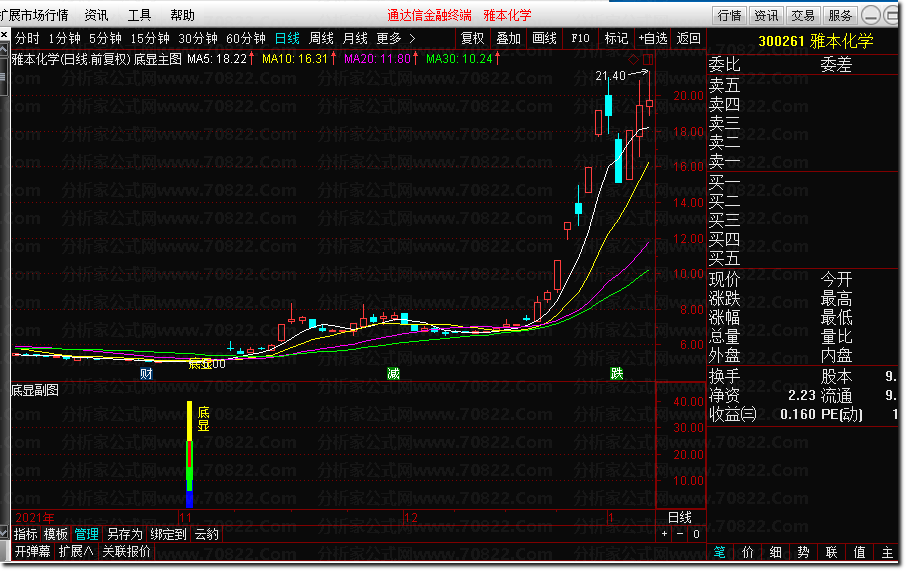
Task: Click 标记 mark tool
Action: click(616, 39)
